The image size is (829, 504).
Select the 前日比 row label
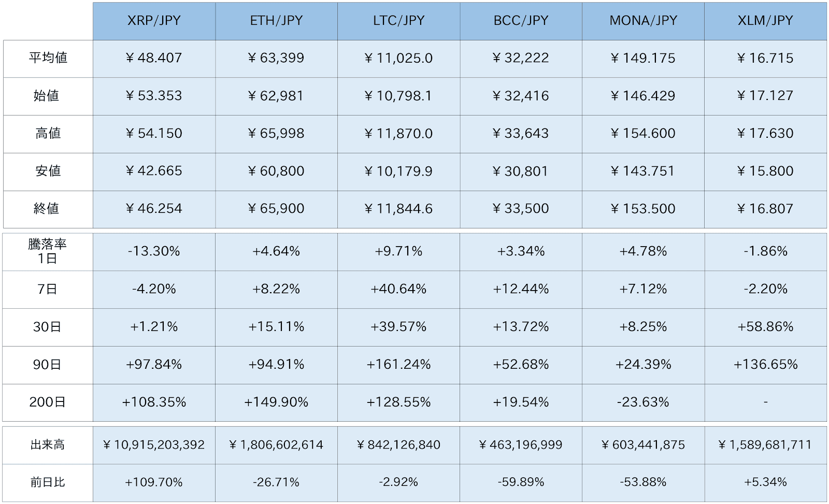pos(48,482)
